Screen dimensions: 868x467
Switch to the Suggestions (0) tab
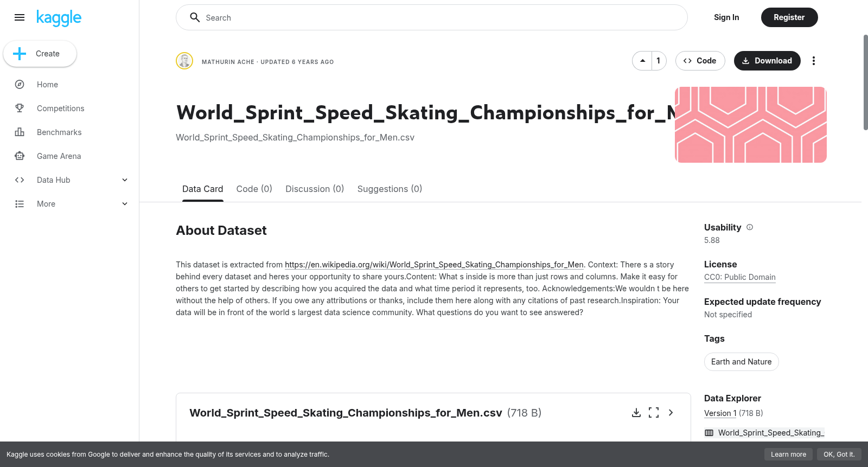390,189
